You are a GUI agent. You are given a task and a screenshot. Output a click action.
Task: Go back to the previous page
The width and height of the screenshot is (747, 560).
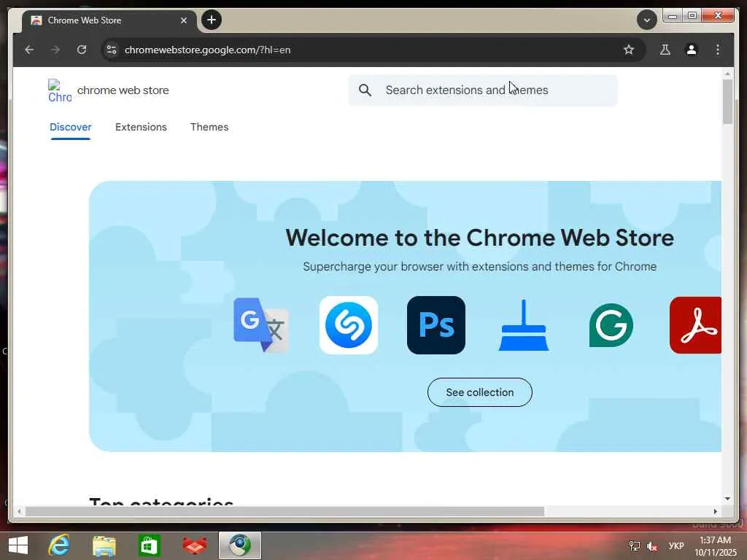tap(29, 50)
